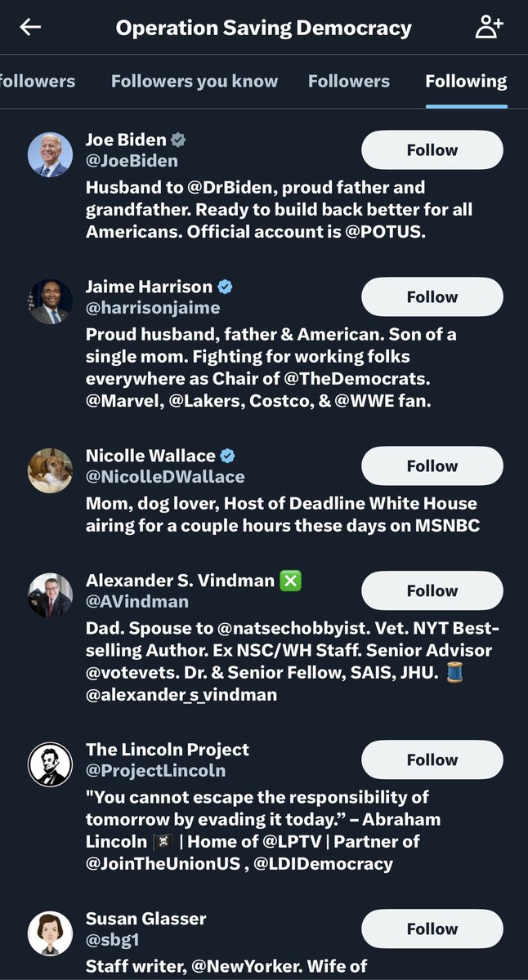This screenshot has width=528, height=980.
Task: Switch to Followers you know tab
Action: tap(195, 81)
